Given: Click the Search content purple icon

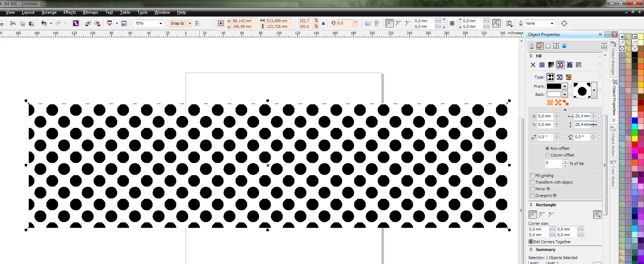Looking at the screenshot, I should (x=76, y=23).
